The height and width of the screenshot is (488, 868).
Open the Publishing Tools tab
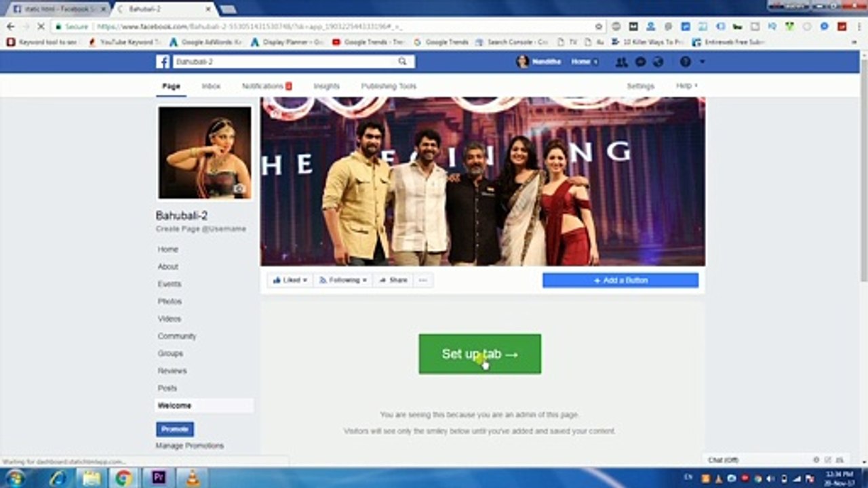389,86
